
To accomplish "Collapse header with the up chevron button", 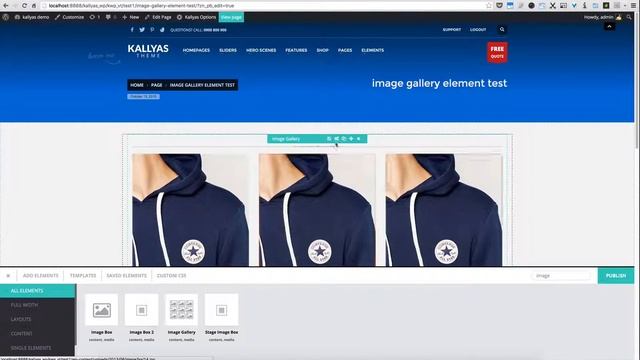I will point(609,27).
